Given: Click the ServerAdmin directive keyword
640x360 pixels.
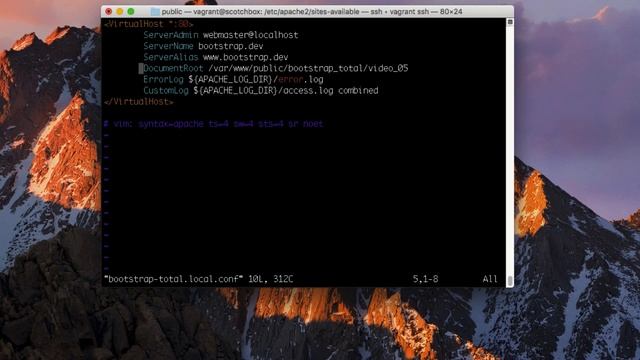Looking at the screenshot, I should (x=171, y=35).
